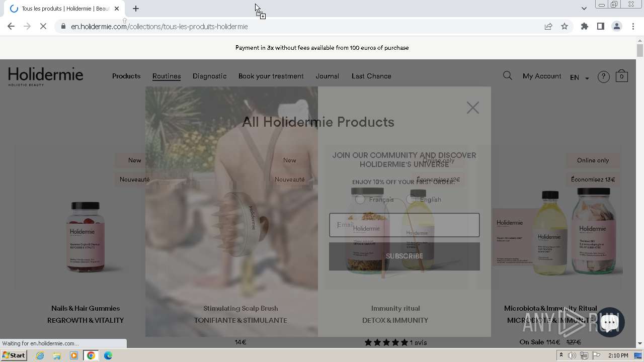Open the volume speaker tray icon
This screenshot has width=644, height=362.
pyautogui.click(x=572, y=355)
